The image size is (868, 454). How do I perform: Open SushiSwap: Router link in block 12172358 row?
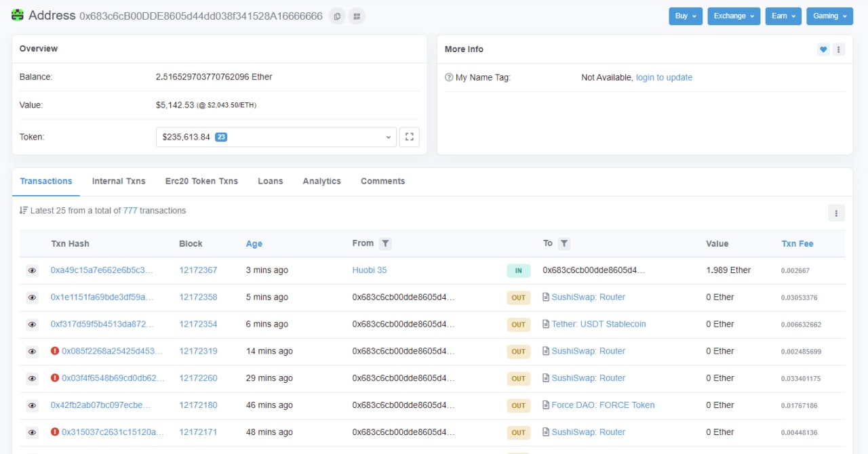point(588,297)
